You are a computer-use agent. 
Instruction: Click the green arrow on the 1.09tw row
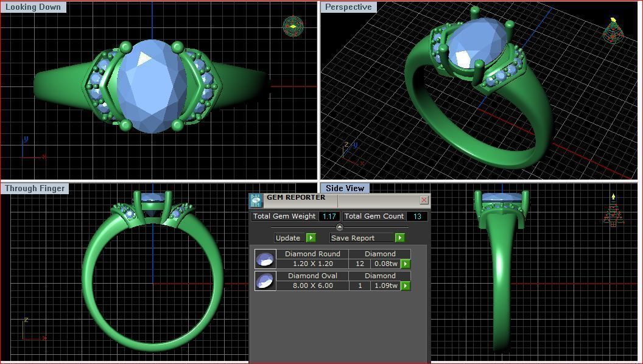pos(405,285)
